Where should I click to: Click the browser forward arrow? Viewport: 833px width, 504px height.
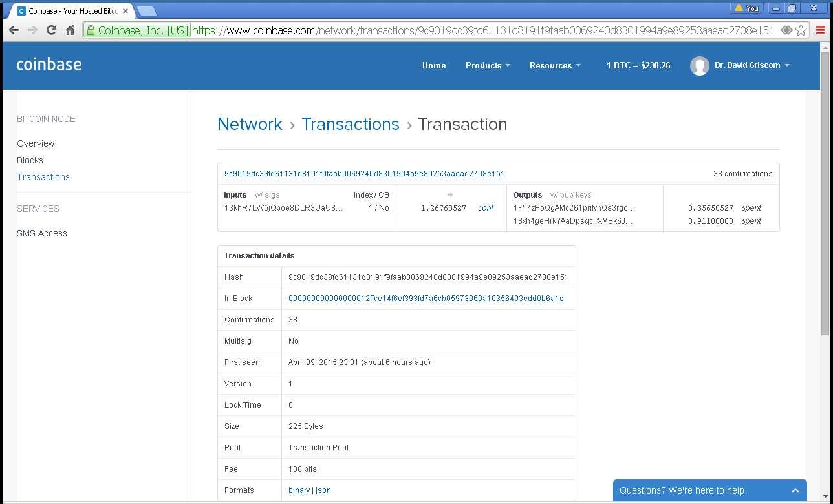pos(32,30)
